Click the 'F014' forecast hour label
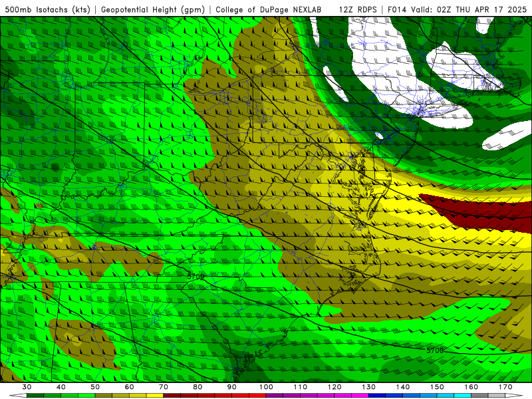Screen dimensions: 532x399 pos(397,10)
